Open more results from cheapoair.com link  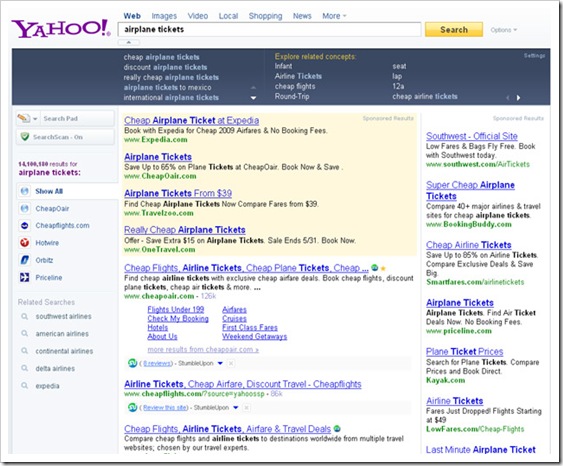(203, 349)
